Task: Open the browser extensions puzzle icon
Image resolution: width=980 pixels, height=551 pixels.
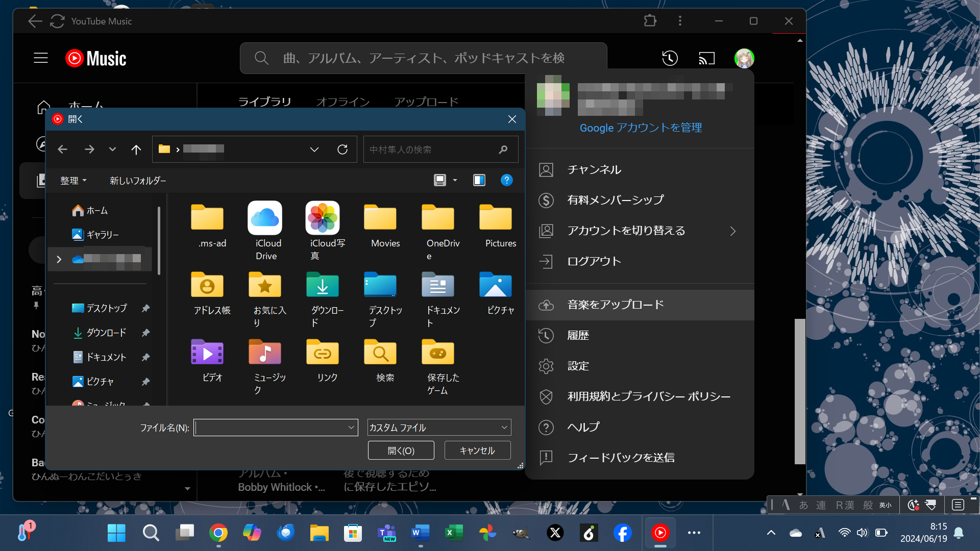Action: tap(650, 21)
